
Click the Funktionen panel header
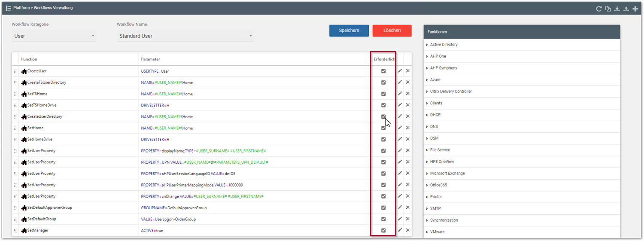(x=522, y=32)
